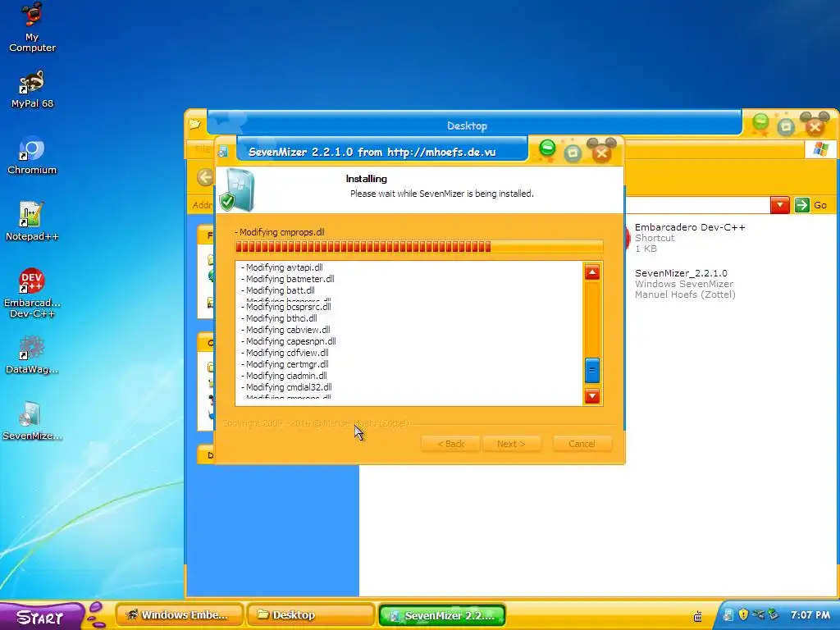Click the disabled Next > button
This screenshot has width=840, height=630.
tap(511, 444)
